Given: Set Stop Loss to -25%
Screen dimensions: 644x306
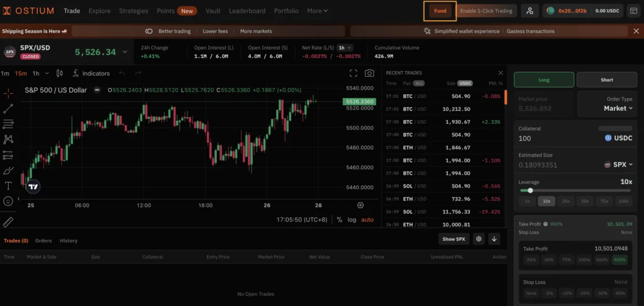Looking at the screenshot, I should [584, 293].
